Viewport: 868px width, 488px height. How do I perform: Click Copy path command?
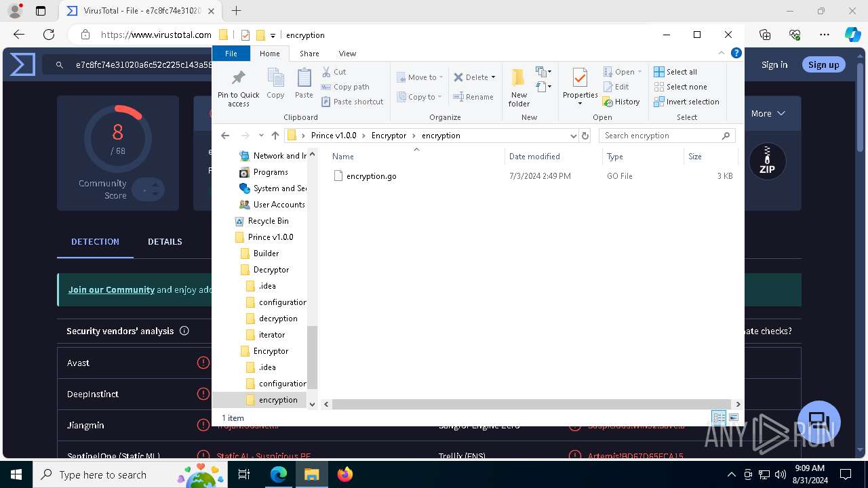[345, 87]
